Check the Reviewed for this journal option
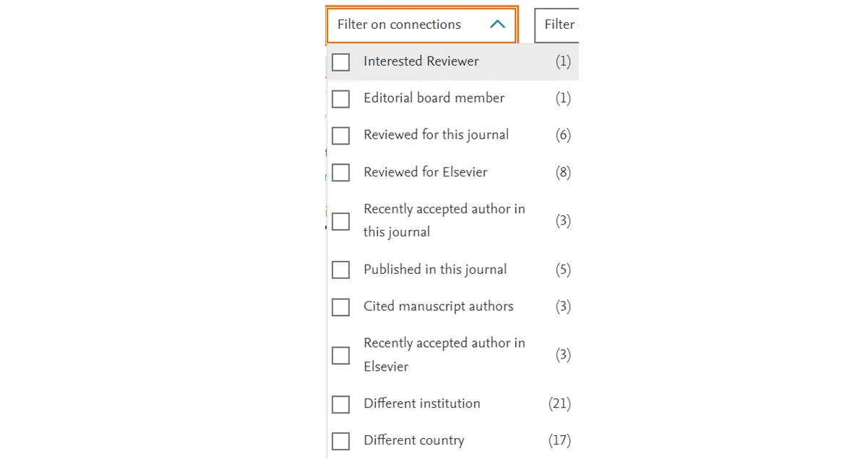This screenshot has width=868, height=459. coord(340,136)
